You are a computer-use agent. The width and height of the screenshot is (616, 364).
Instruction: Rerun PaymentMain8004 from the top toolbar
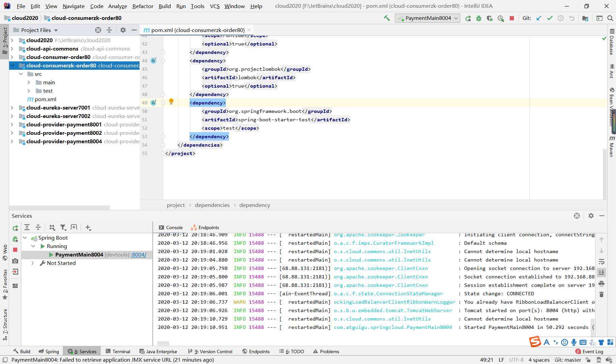[468, 18]
